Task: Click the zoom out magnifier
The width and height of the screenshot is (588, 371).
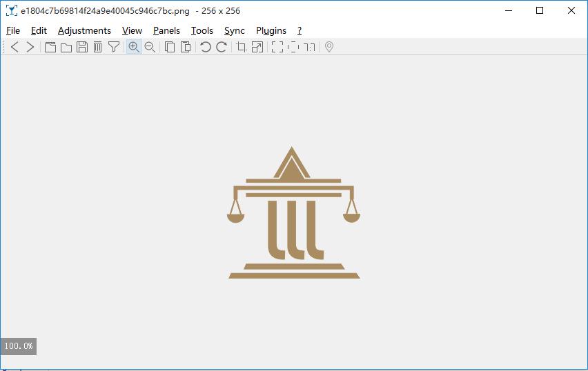Action: click(x=150, y=47)
